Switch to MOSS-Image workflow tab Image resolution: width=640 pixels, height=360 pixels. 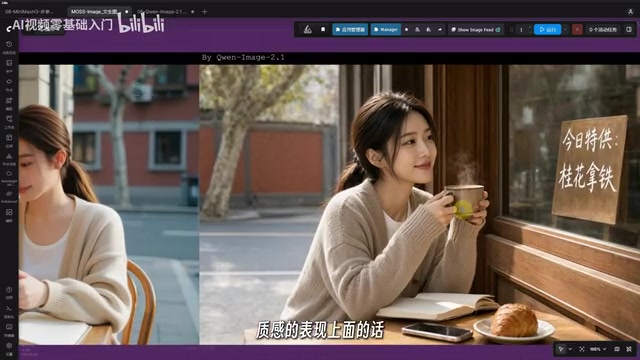[94, 11]
